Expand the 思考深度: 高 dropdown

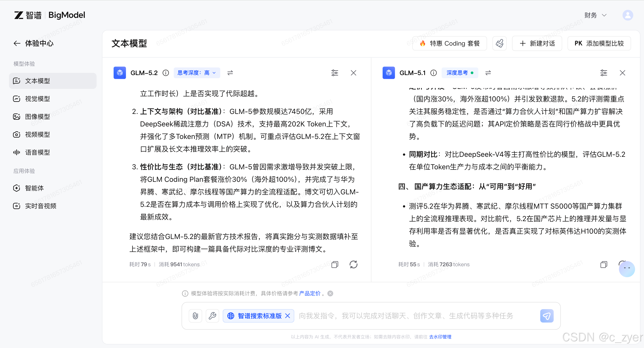[x=197, y=73]
